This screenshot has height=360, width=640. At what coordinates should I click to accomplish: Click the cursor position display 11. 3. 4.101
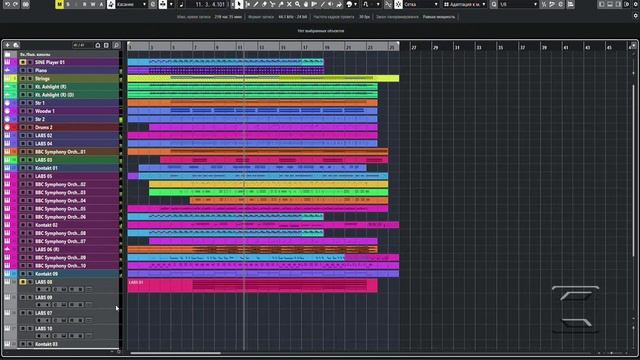210,4
